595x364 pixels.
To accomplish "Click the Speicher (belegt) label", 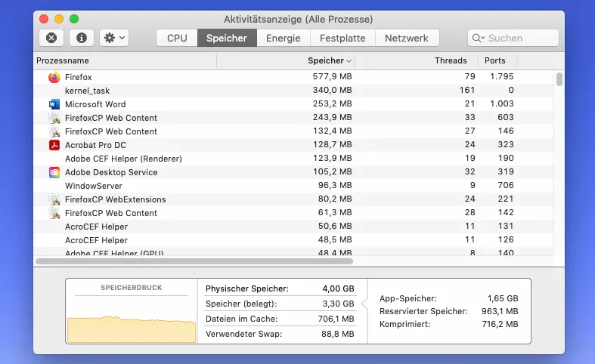I will click(x=241, y=304).
